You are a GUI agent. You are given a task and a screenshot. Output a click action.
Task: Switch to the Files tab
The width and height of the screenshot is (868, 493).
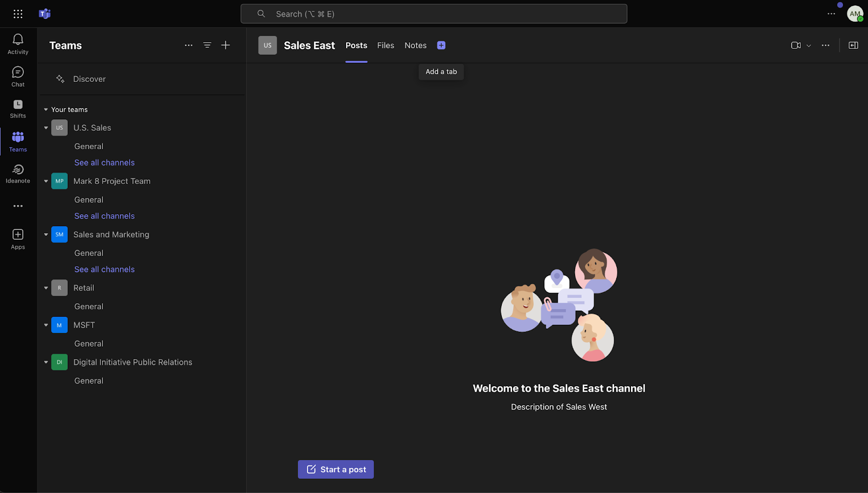coord(386,46)
